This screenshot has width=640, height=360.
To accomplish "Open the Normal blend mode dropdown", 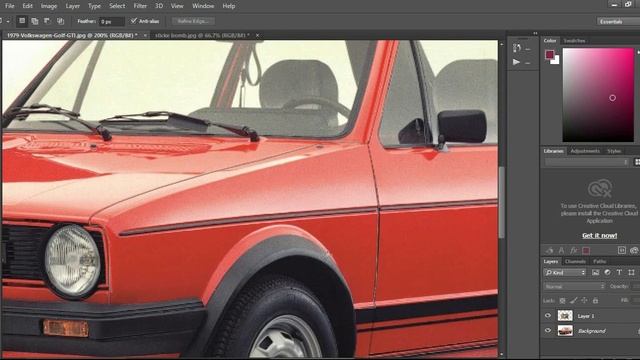I will (x=574, y=287).
